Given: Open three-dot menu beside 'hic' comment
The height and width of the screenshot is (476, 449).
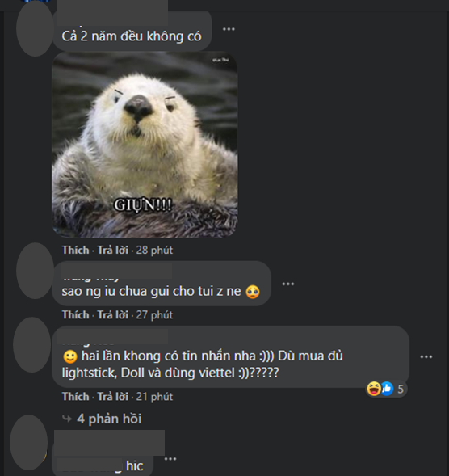Looking at the screenshot, I should coord(170,459).
